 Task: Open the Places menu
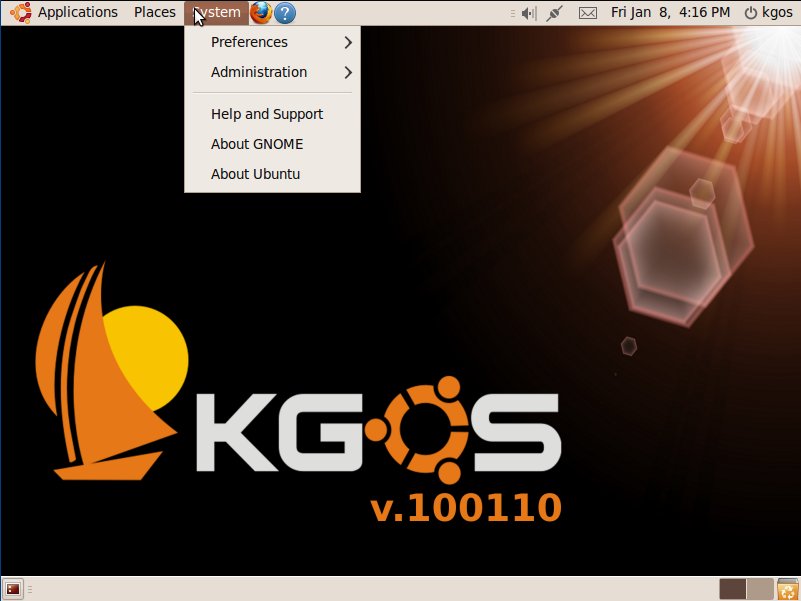(x=154, y=13)
